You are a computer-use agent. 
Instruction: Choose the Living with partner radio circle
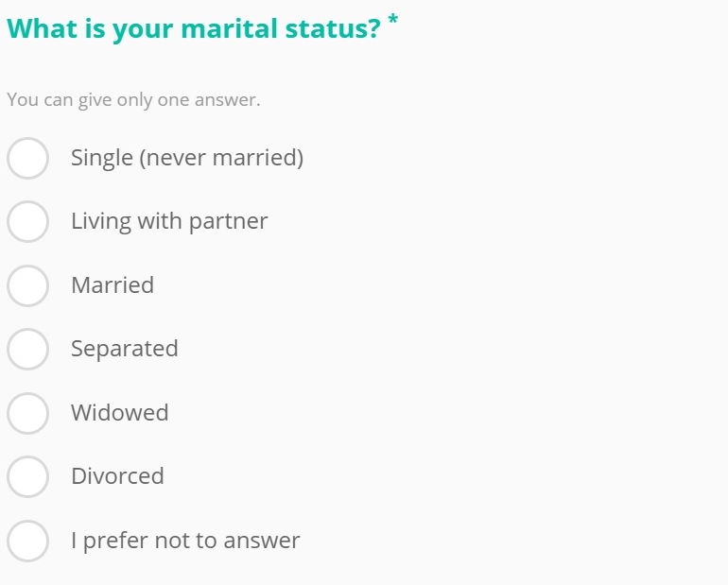(27, 222)
